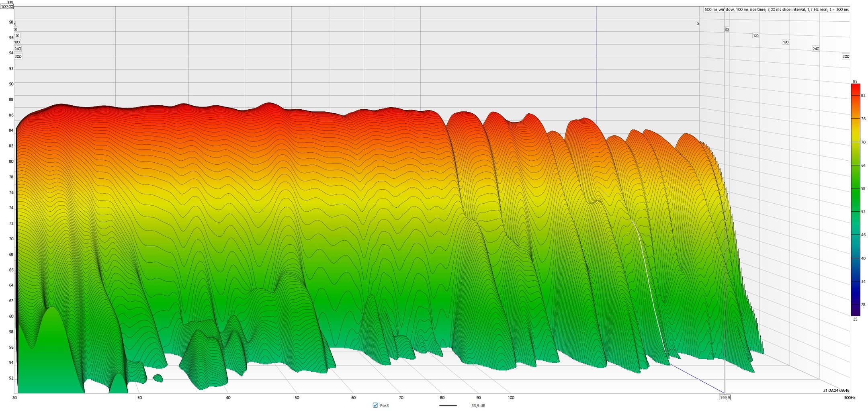Click the 100 frequency axis label
The height and width of the screenshot is (411, 868).
[x=511, y=398]
